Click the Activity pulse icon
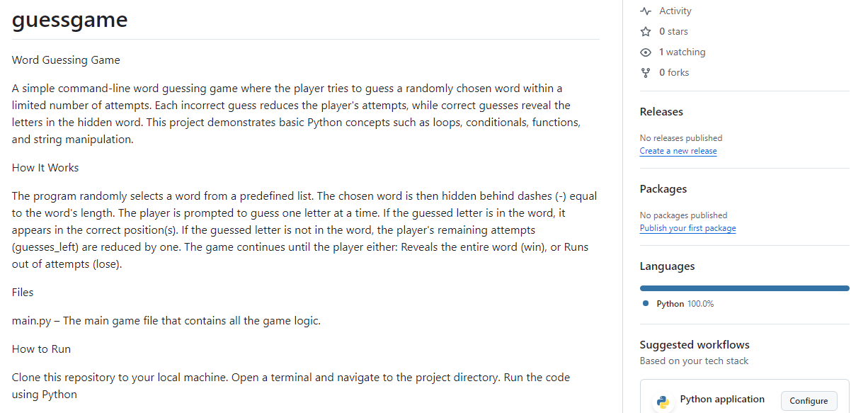Viewport: 868px width, 413px height. [645, 11]
